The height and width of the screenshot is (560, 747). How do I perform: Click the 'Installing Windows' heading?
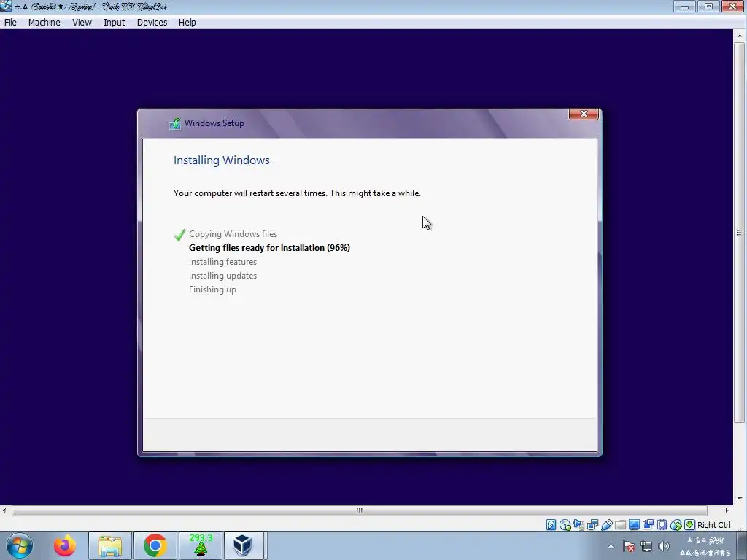tap(222, 160)
